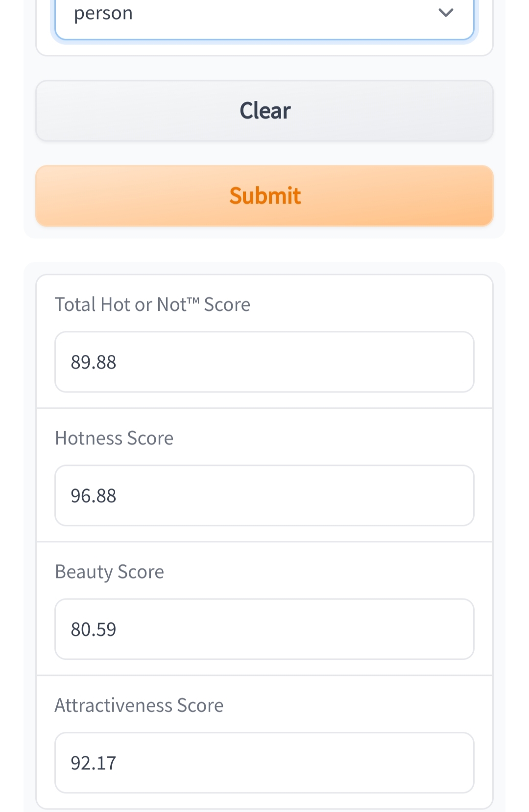Focus the Hotness Score output field
The width and height of the screenshot is (529, 812).
264,495
